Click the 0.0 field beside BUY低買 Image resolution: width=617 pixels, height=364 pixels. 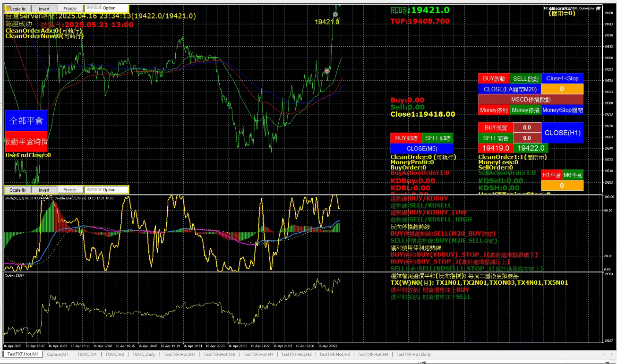(527, 127)
